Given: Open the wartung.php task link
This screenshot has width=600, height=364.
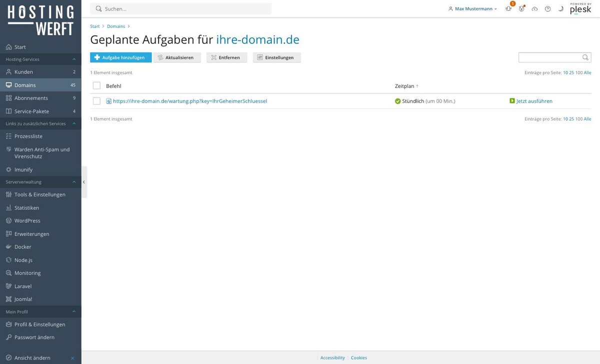Looking at the screenshot, I should click(x=190, y=101).
